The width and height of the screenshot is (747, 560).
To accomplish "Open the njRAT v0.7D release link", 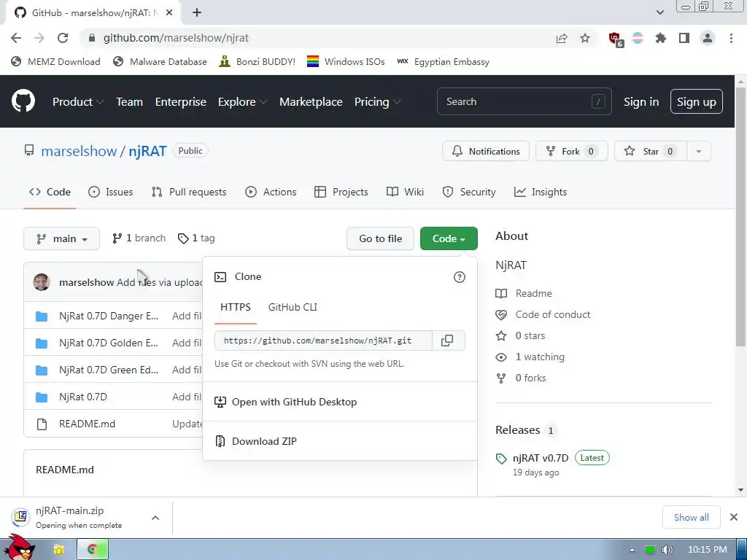I will [x=541, y=458].
